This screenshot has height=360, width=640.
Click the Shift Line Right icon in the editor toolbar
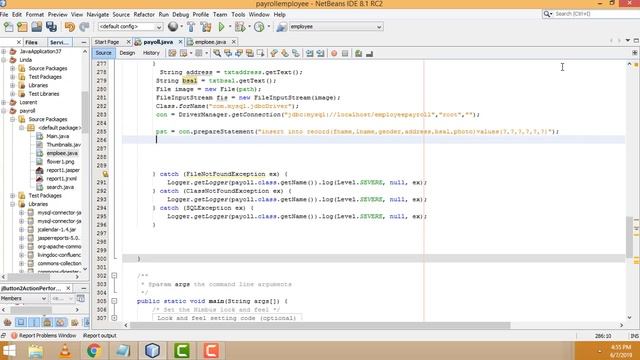pos(320,53)
